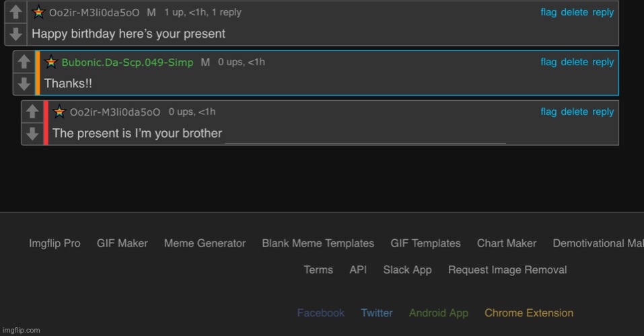
Task: Upvote the "Thanks!!" comment
Action: (24, 62)
